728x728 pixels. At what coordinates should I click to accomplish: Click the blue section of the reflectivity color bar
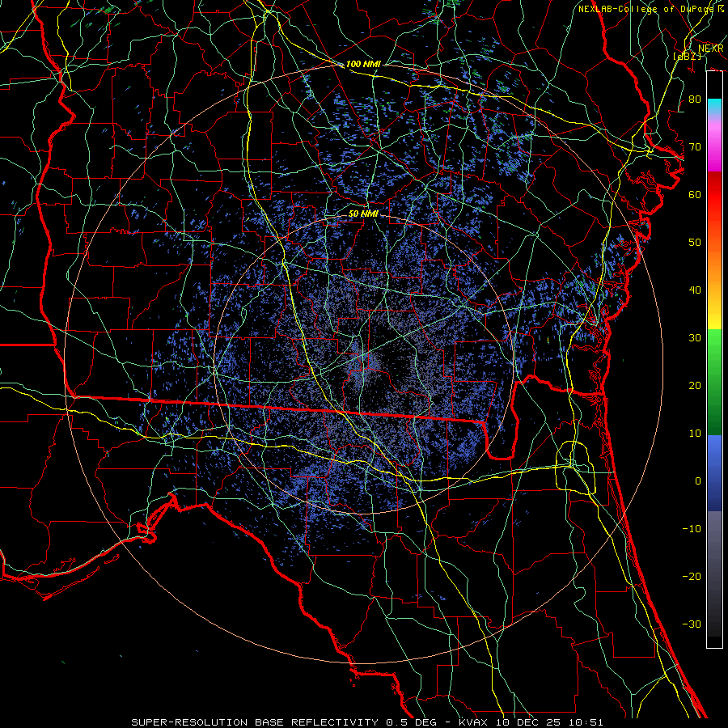click(x=714, y=472)
